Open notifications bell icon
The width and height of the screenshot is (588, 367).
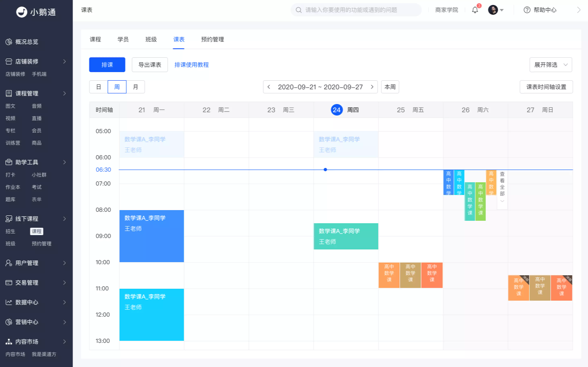(x=475, y=10)
